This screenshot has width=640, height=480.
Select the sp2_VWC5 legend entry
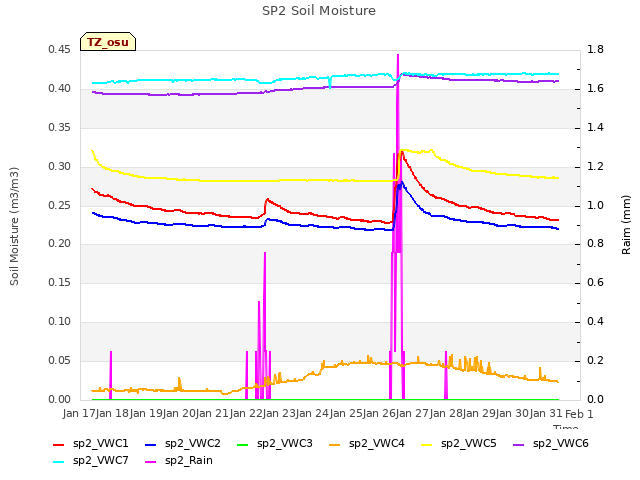tap(458, 444)
